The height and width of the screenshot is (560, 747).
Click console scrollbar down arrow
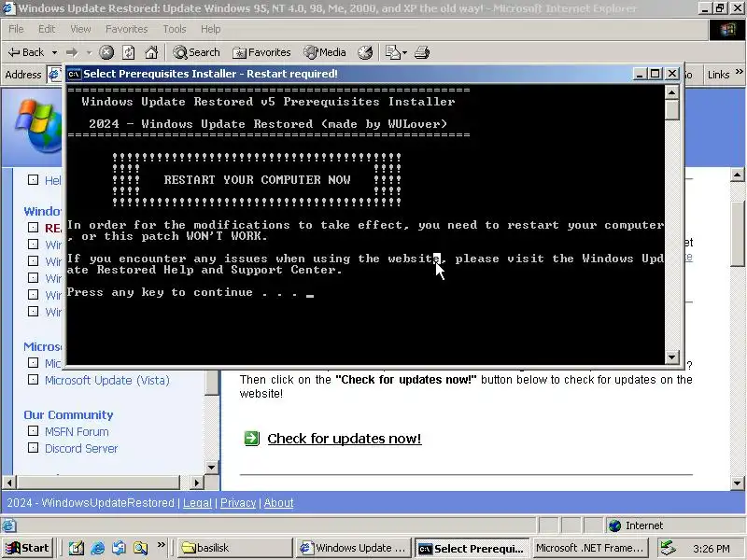[671, 357]
